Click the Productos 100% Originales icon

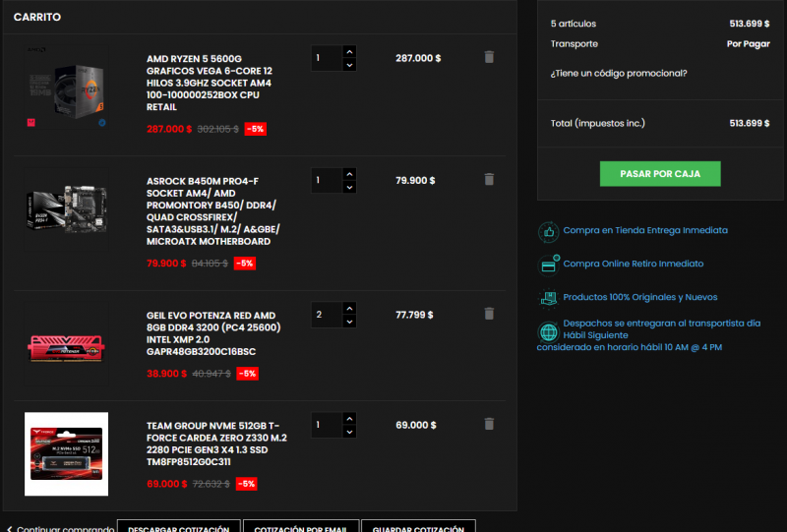549,298
